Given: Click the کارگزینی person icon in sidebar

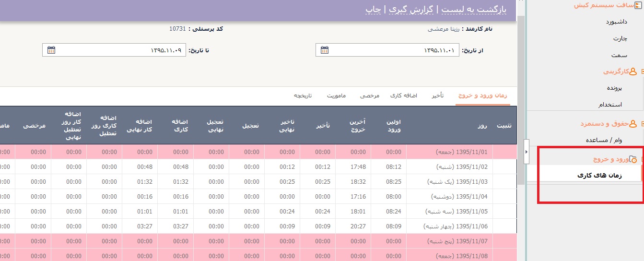Looking at the screenshot, I should point(633,71).
